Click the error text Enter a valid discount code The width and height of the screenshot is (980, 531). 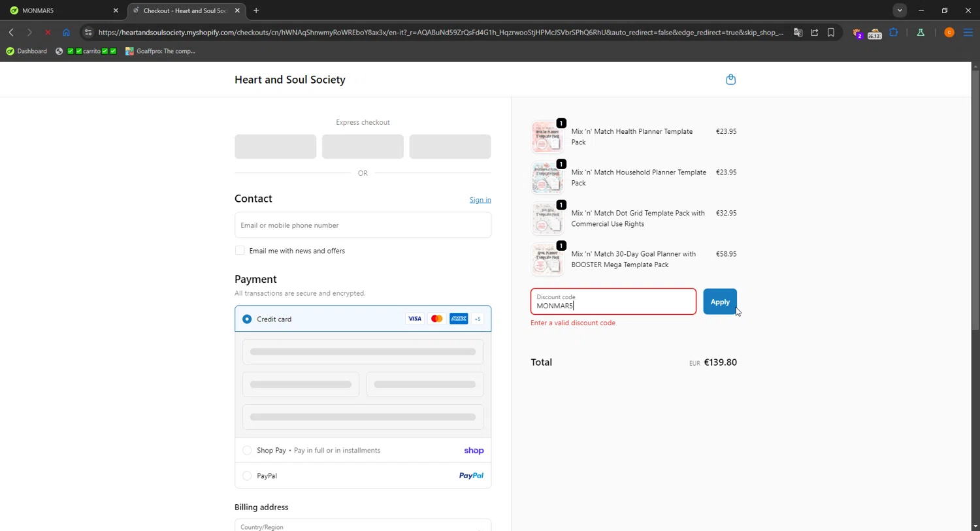[573, 323]
